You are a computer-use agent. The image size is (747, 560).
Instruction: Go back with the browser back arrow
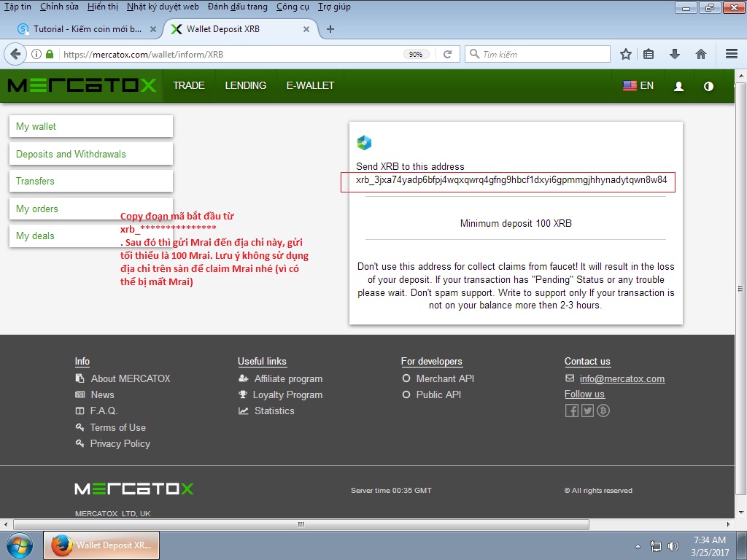(x=15, y=54)
